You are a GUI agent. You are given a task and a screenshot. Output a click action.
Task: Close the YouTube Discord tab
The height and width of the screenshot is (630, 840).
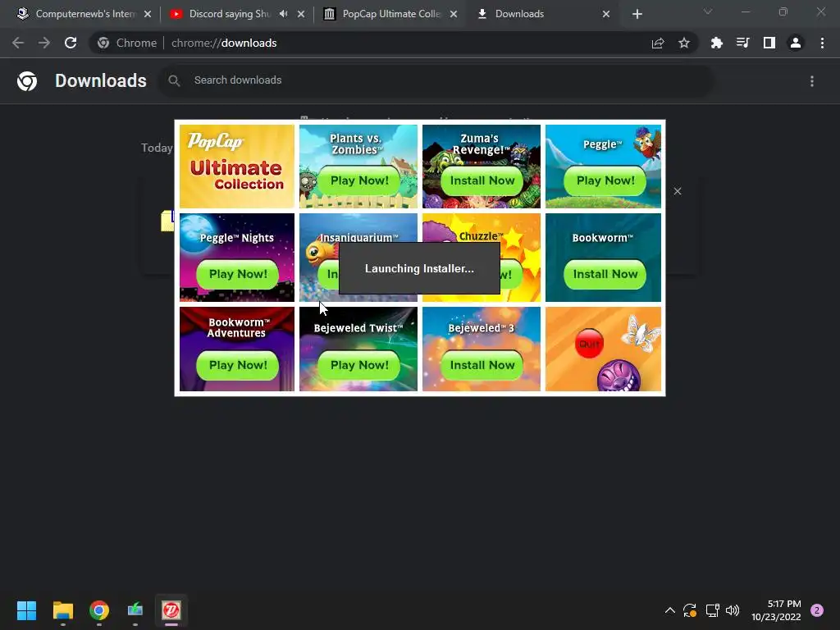pyautogui.click(x=301, y=14)
